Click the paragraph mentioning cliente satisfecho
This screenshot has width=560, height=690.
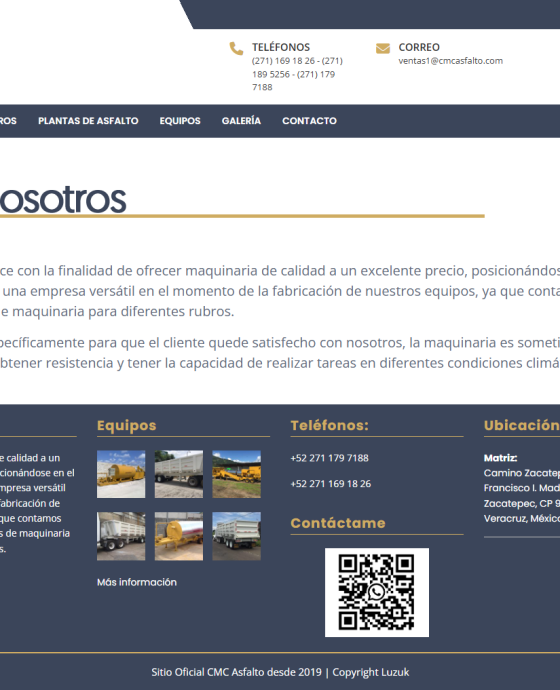tap(280, 352)
